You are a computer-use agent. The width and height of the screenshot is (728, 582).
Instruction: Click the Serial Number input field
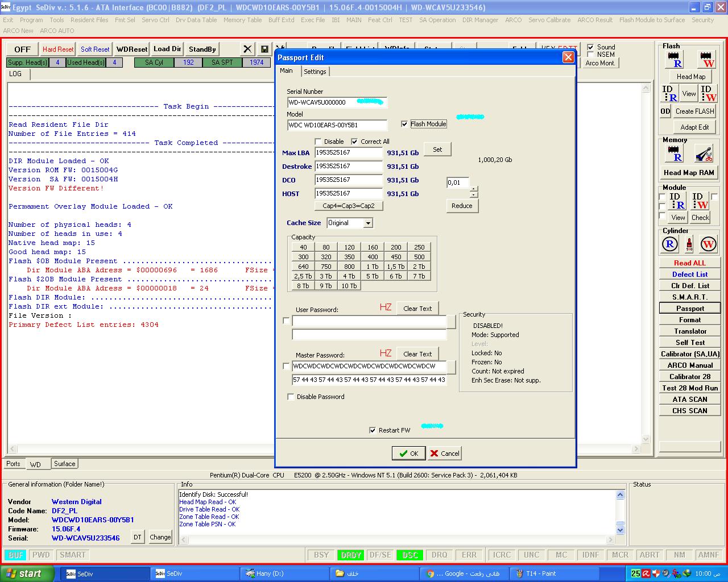337,102
